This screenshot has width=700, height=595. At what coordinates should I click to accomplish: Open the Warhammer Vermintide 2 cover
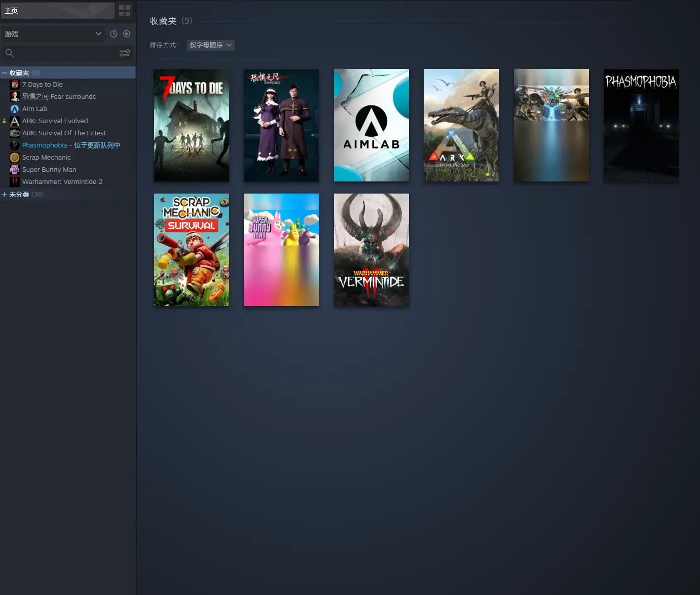pos(372,250)
